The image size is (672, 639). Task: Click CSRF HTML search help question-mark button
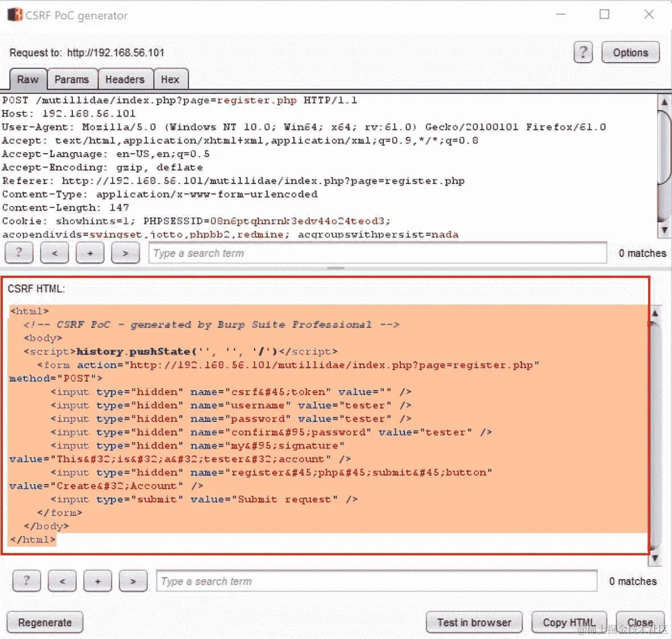point(27,581)
